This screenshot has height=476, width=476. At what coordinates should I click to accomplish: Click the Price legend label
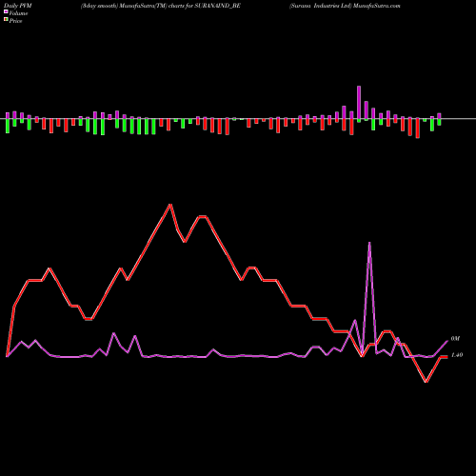[x=15, y=21]
